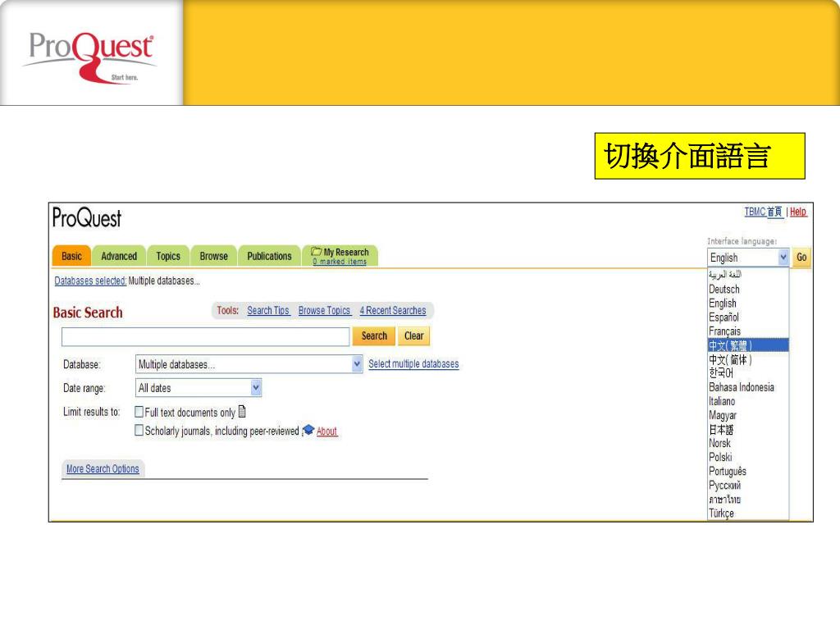Choose Español from the language list
Screen dimensions: 840x630
pyautogui.click(x=748, y=317)
